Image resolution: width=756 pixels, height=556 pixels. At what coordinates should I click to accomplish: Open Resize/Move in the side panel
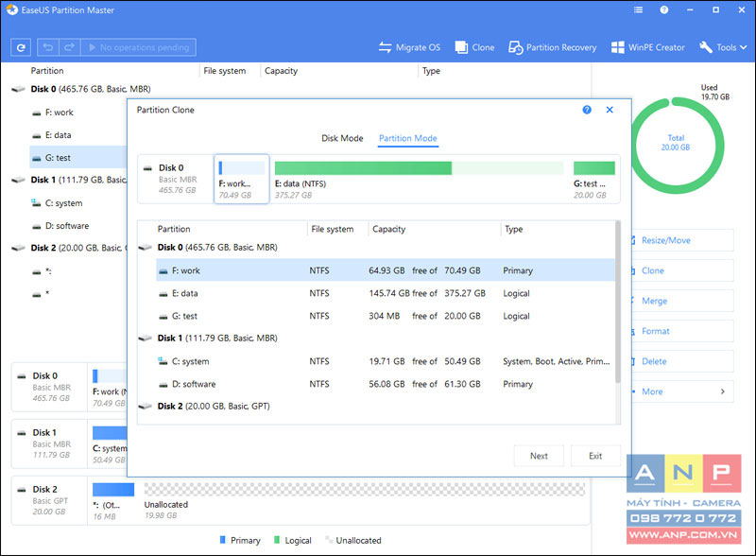click(682, 240)
